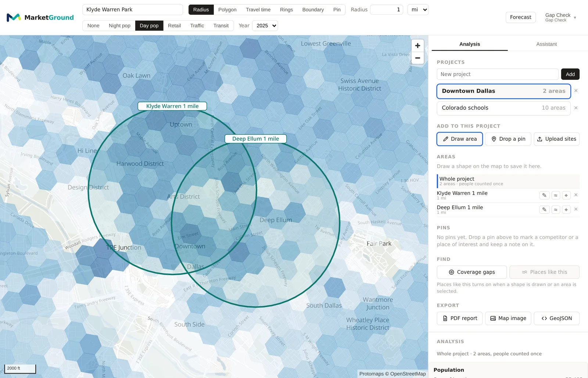Switch to the Assistant tab

[x=546, y=44]
